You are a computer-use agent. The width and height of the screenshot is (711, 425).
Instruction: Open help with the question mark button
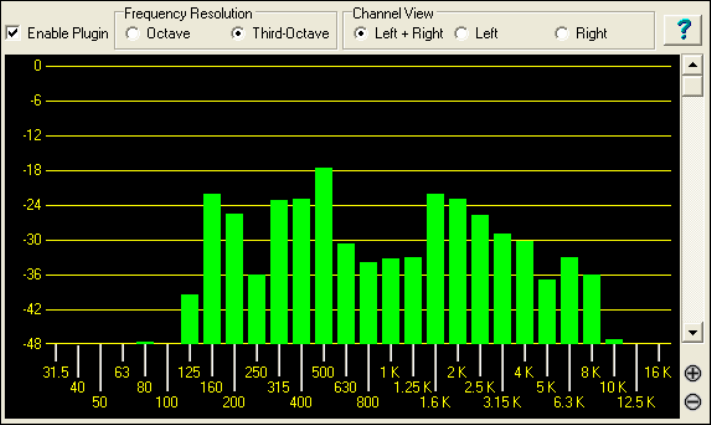click(683, 30)
